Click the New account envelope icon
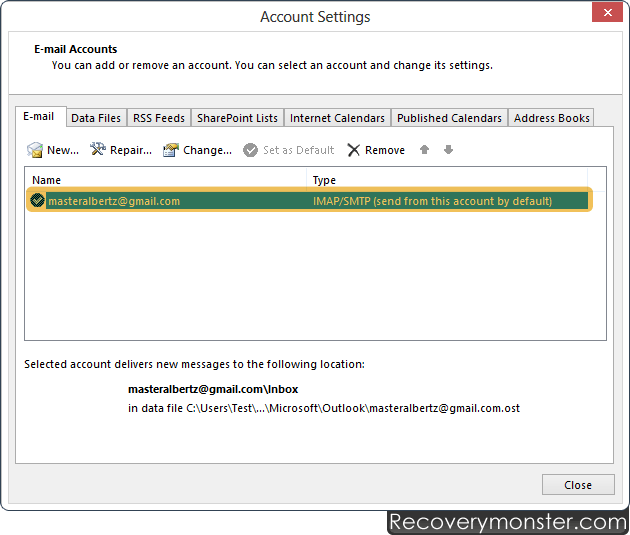This screenshot has height=535, width=630. tap(35, 150)
